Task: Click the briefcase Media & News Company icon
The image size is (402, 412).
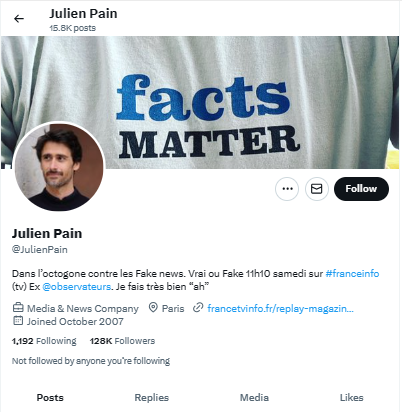Action: (x=18, y=307)
